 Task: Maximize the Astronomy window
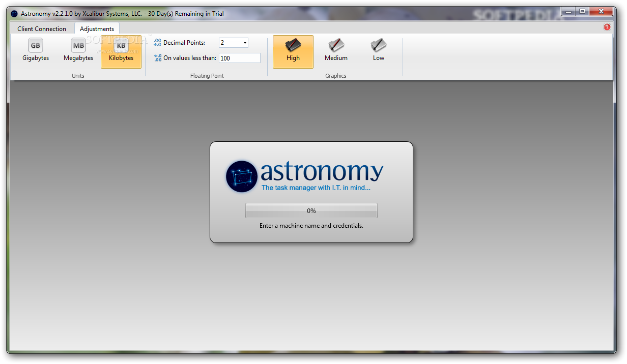pos(582,11)
